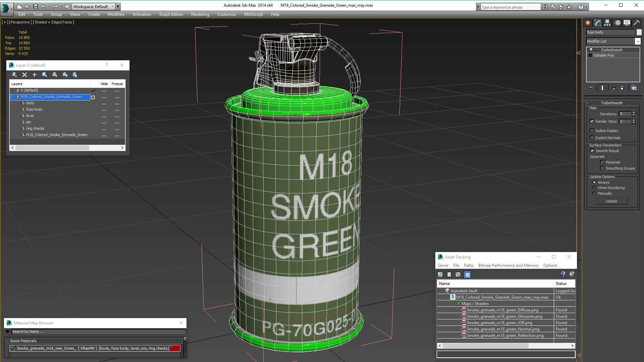Select Manually update radio button
644x362 pixels.
coord(594,193)
